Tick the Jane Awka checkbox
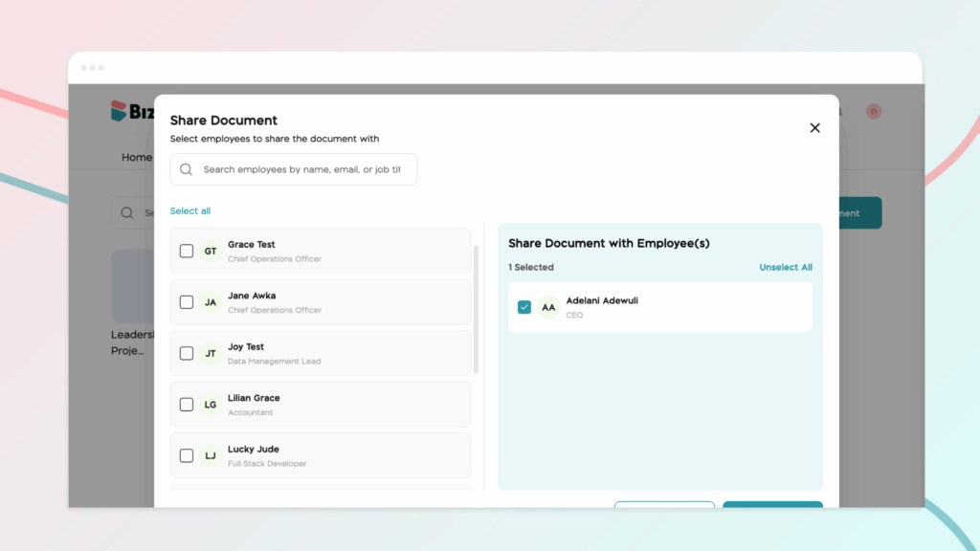 point(187,302)
